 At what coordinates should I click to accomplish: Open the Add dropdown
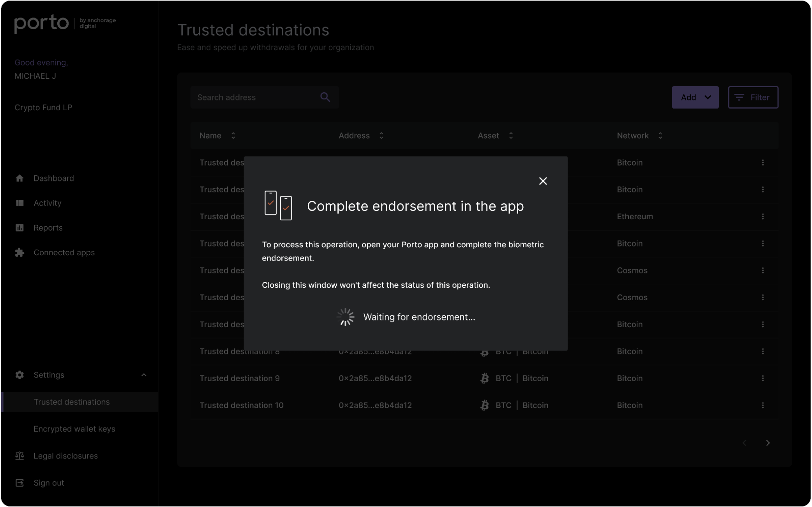point(695,97)
